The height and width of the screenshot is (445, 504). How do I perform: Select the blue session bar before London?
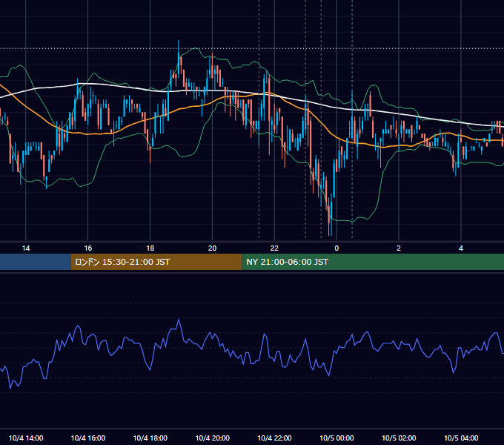[36, 262]
